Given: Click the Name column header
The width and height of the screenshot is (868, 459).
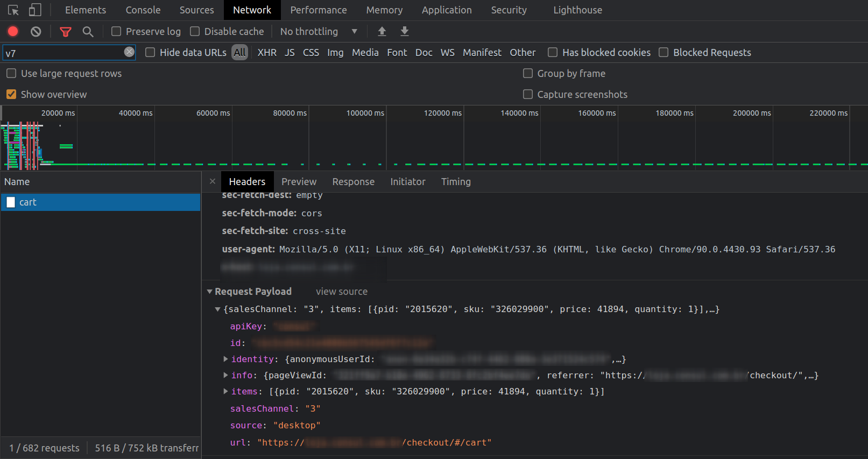Looking at the screenshot, I should (101, 182).
